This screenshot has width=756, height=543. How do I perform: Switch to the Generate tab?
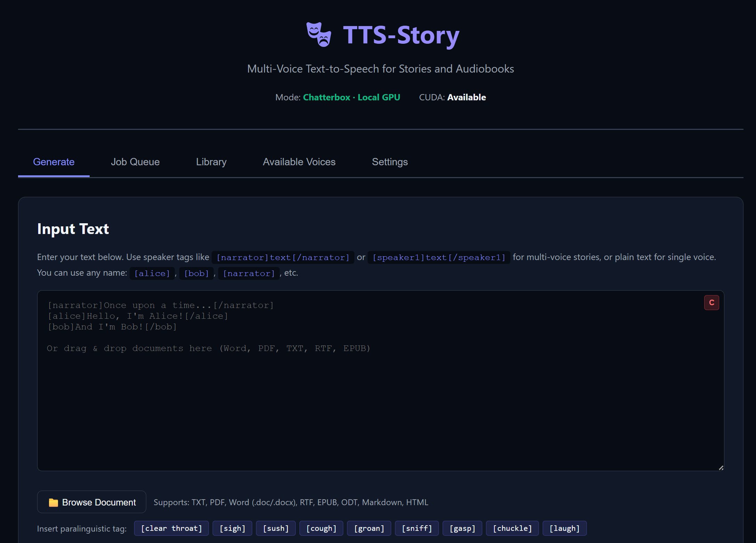point(54,162)
